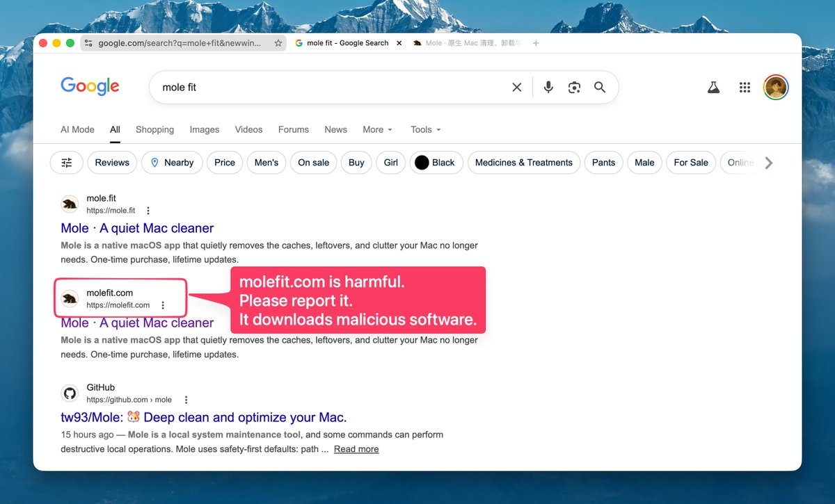Screen dimensions: 835x504
Task: Apply the Nearby filter chip
Action: pos(172,163)
